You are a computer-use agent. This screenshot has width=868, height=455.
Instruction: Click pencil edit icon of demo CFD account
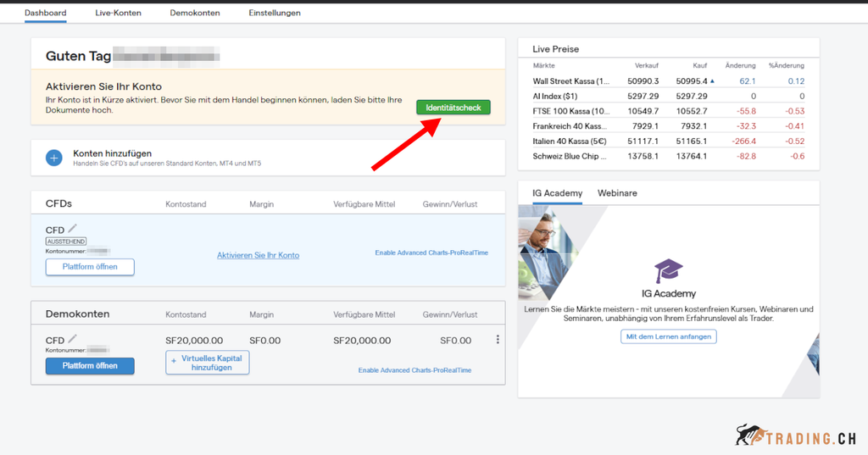[x=73, y=338]
